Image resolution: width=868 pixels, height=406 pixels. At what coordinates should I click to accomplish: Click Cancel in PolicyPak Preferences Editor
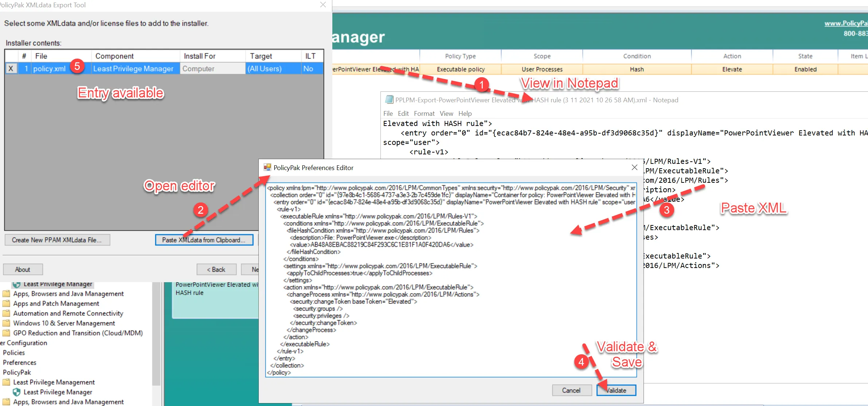click(x=571, y=390)
